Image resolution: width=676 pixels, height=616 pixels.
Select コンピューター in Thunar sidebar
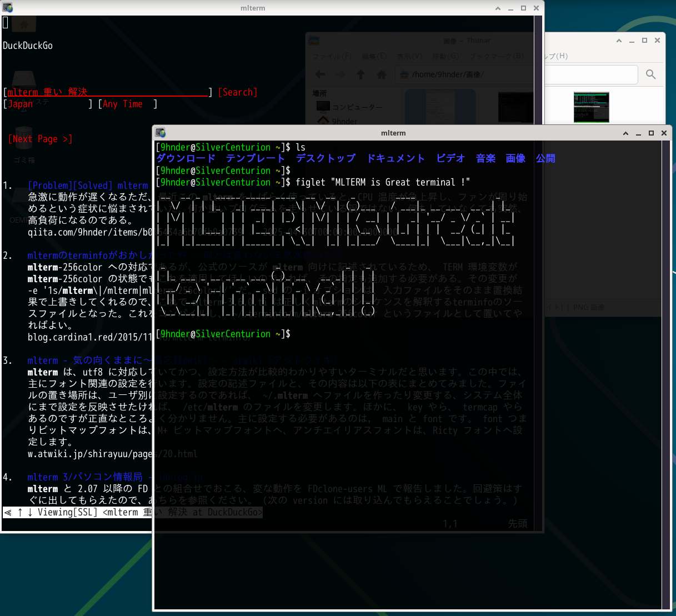click(x=349, y=107)
